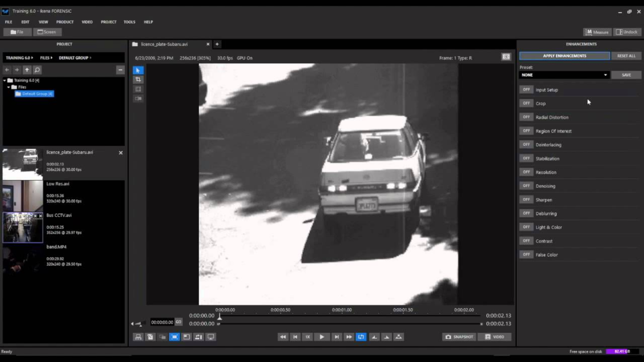
Task: Switch to the licence_plate-Subaru.avi tab
Action: point(164,44)
